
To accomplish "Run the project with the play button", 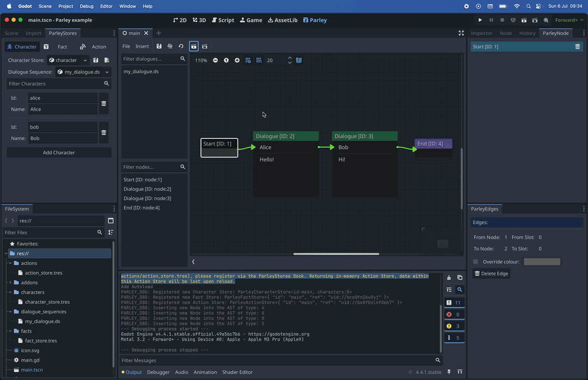I will pyautogui.click(x=480, y=20).
